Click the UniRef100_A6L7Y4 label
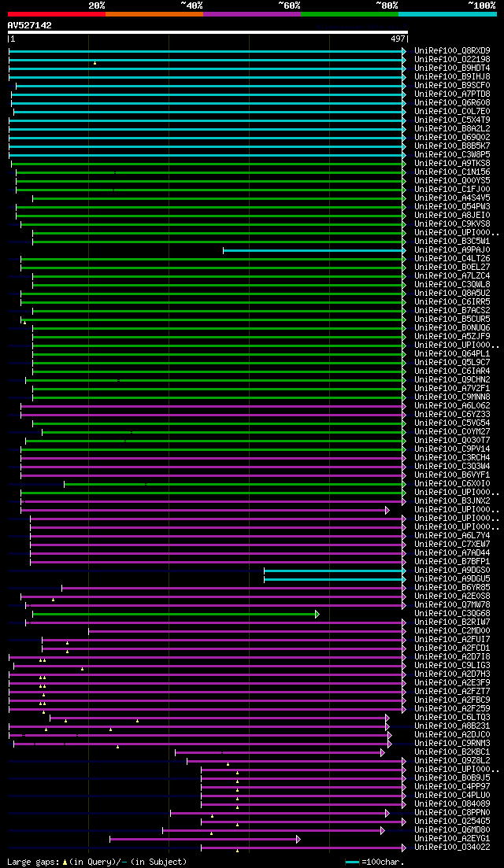The image size is (504, 868). pos(452,536)
